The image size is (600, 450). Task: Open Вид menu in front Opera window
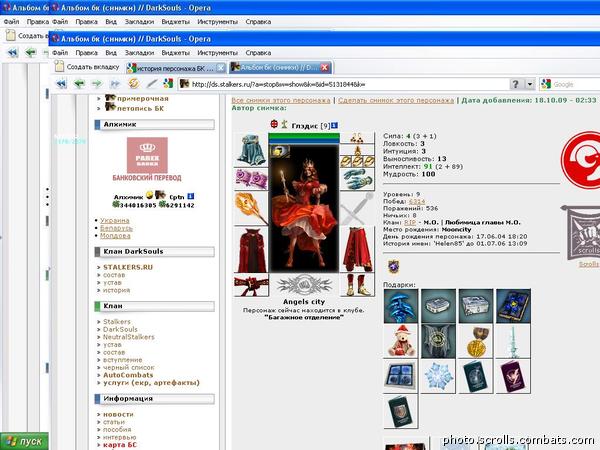111,52
